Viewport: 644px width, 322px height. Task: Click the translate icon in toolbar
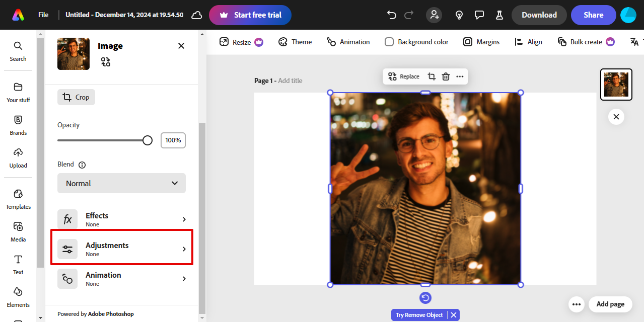634,42
